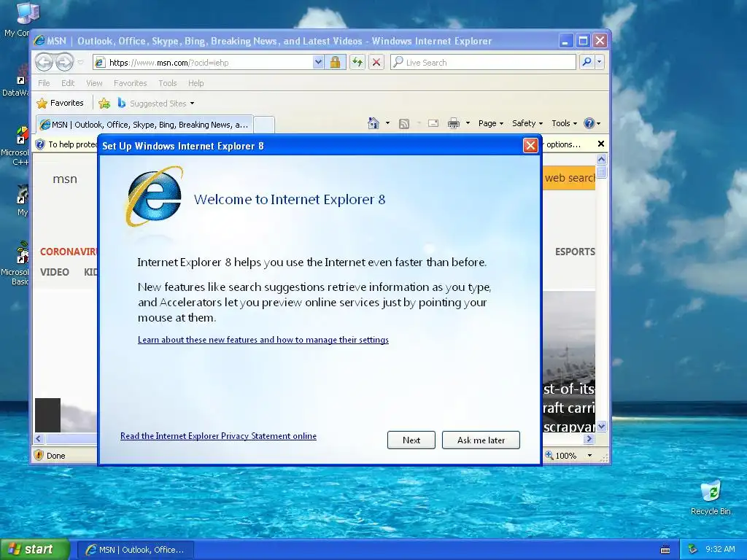Open a new blank tab
The image size is (747, 560).
click(264, 125)
